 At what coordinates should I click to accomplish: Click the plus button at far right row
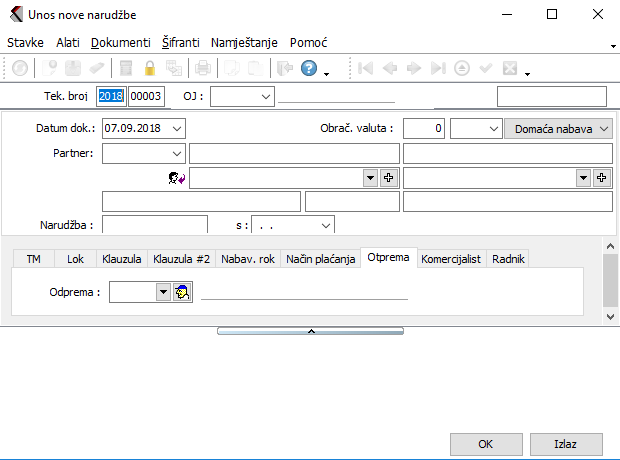tap(602, 177)
